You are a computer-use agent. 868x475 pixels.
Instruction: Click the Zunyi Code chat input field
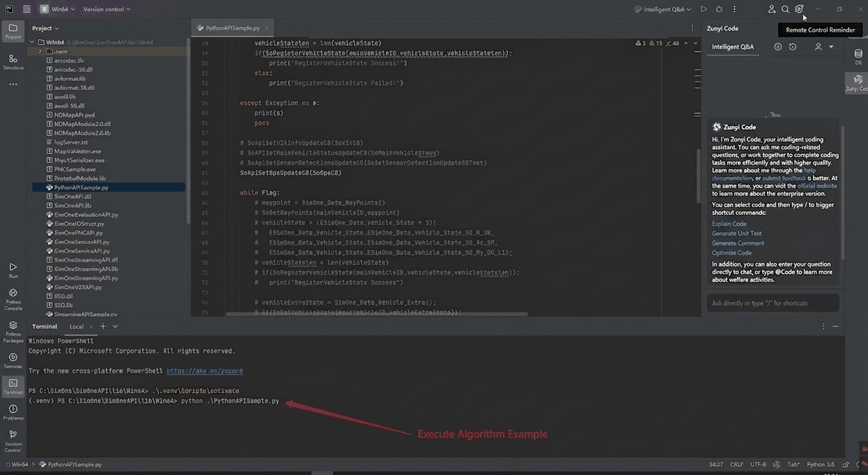coord(772,303)
